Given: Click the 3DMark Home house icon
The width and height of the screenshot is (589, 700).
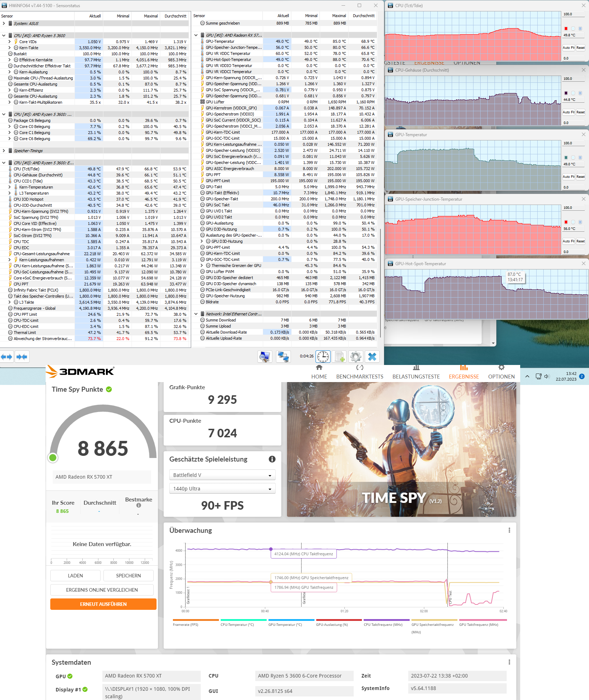Looking at the screenshot, I should pyautogui.click(x=319, y=367).
